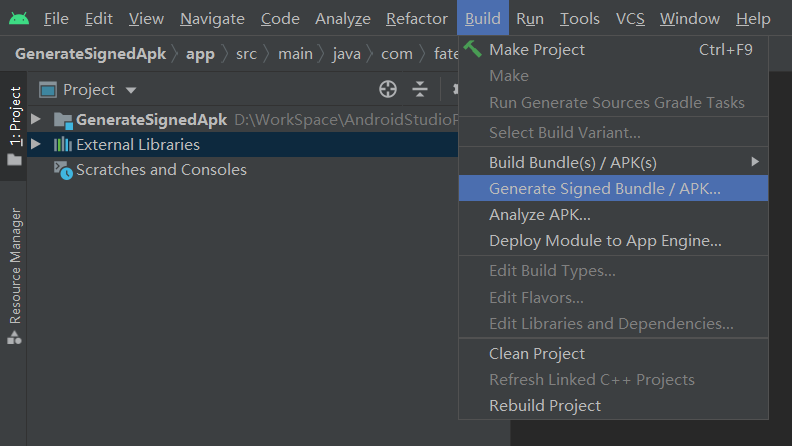Open the Project view dropdown arrow
This screenshot has height=446, width=792.
coord(131,90)
